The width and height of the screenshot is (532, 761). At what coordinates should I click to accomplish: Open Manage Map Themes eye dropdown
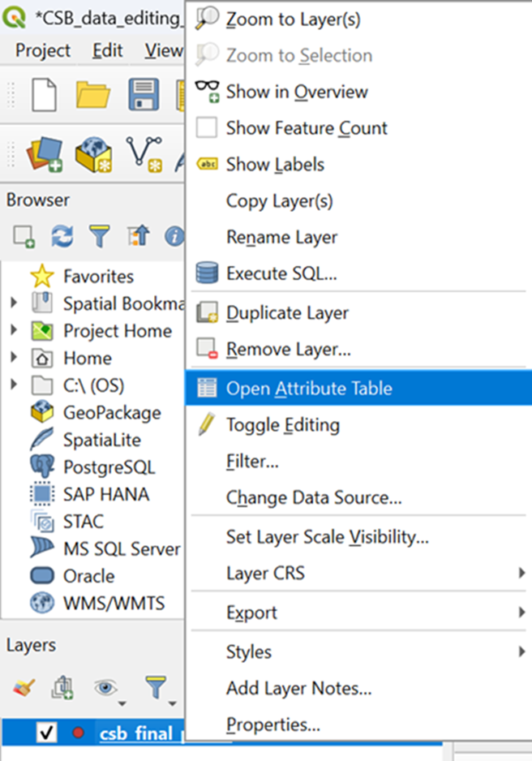[108, 689]
